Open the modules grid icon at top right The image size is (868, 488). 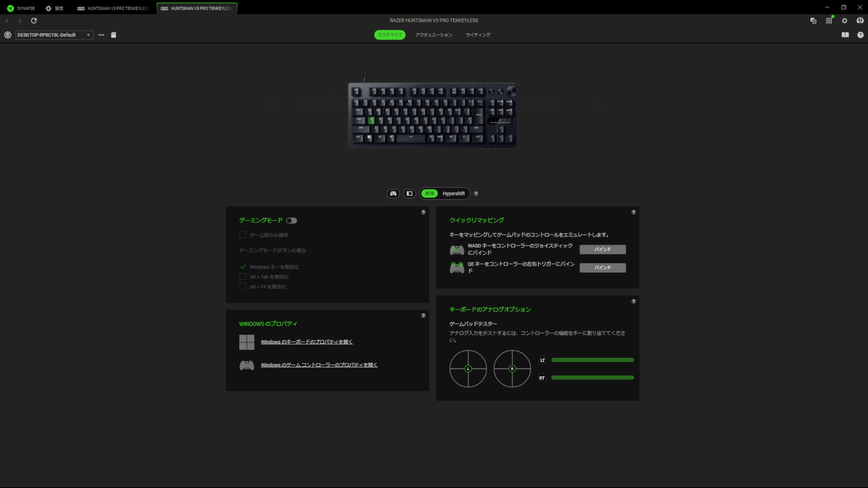pyautogui.click(x=829, y=21)
